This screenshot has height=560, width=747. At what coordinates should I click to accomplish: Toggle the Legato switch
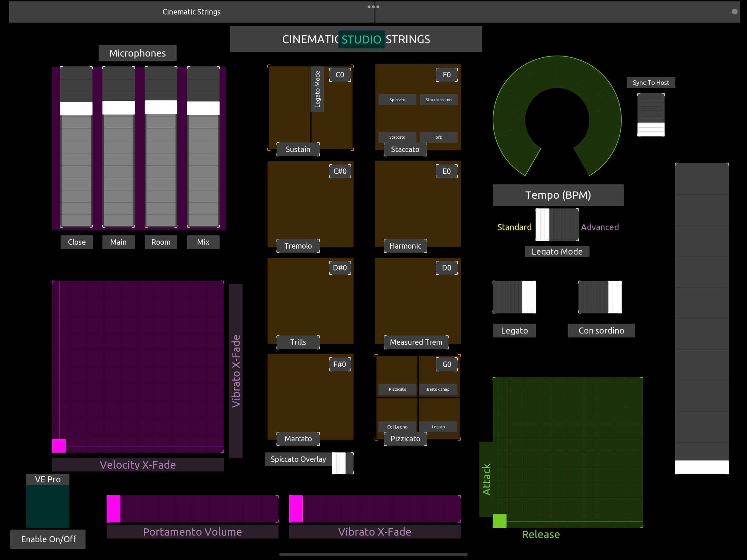point(514,297)
